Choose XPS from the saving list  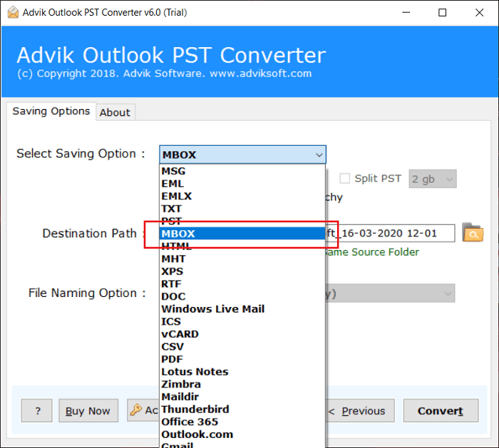pyautogui.click(x=242, y=271)
